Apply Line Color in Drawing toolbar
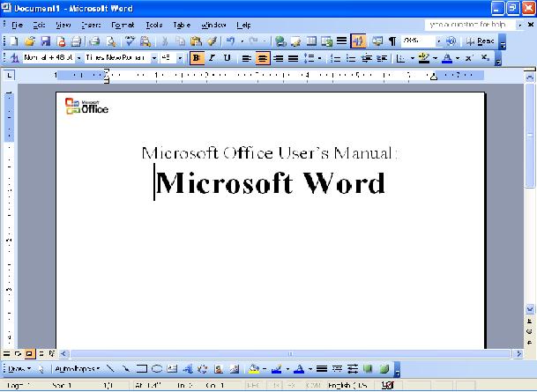 276,369
